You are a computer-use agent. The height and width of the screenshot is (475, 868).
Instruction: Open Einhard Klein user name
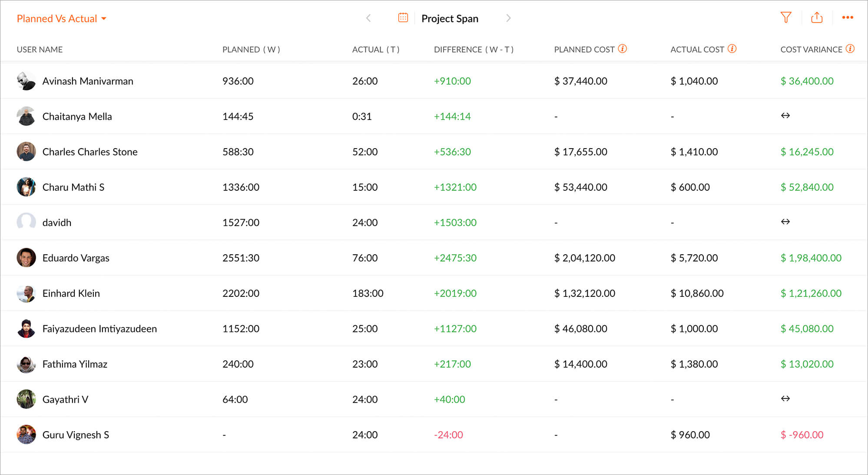pos(71,293)
